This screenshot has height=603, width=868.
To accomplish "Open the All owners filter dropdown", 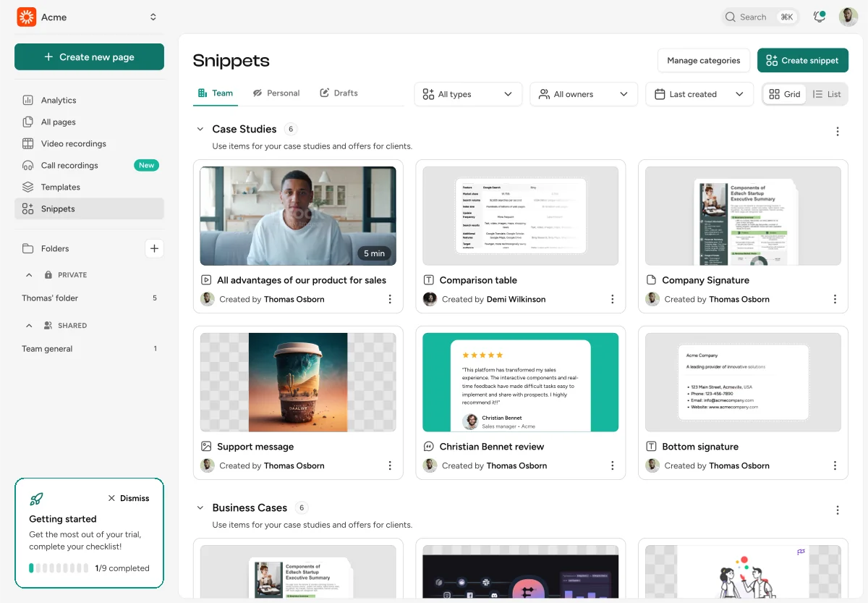I will (x=583, y=94).
